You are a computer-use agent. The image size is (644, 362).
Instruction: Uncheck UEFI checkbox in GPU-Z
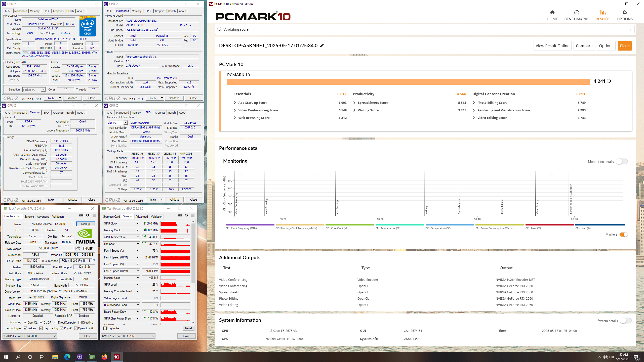85,248
